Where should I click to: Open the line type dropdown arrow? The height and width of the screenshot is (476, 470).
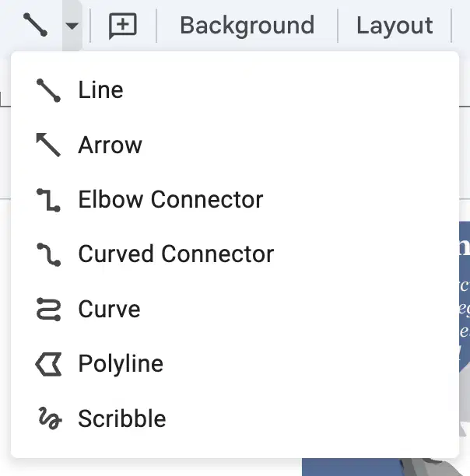(x=72, y=26)
